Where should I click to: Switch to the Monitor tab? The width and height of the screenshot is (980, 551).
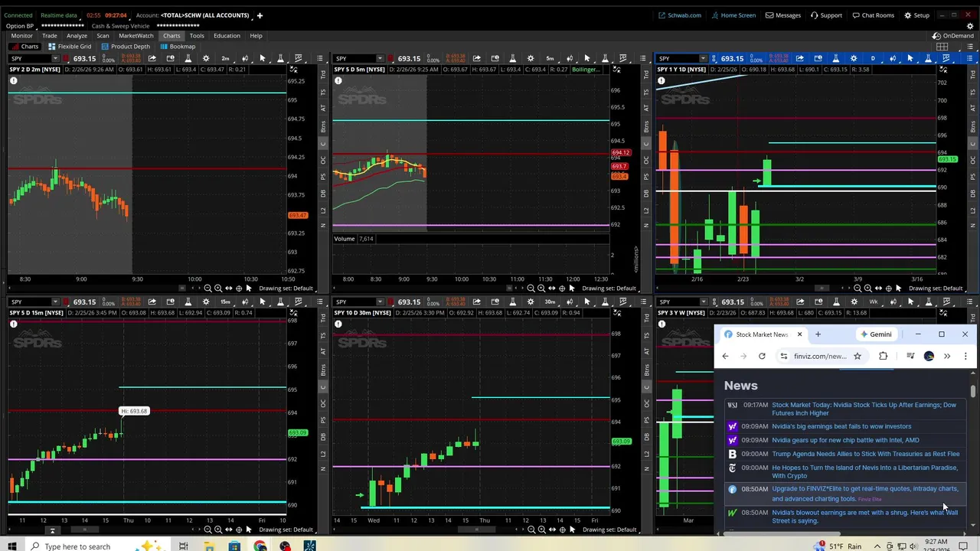point(21,36)
